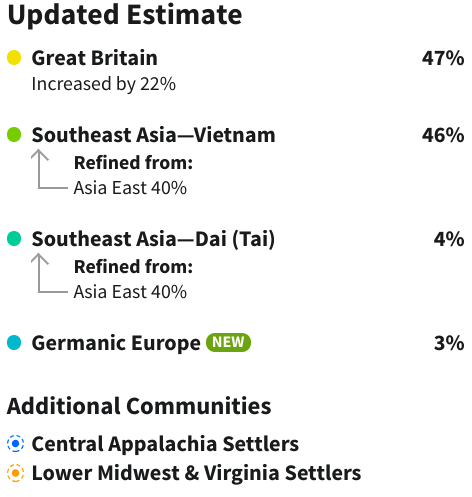472x497 pixels.
Task: Click the Increased by 22% note
Action: pyautogui.click(x=104, y=84)
